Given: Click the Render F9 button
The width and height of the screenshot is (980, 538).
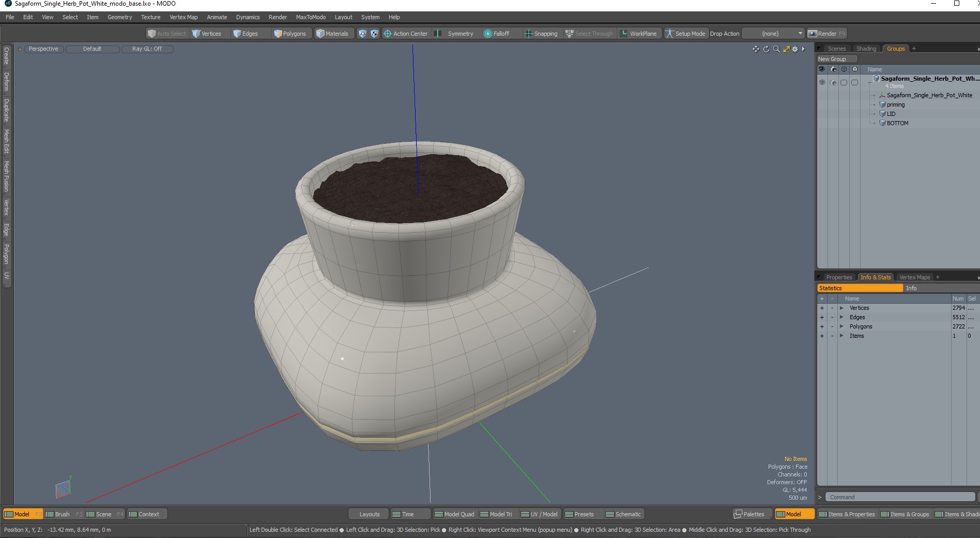Looking at the screenshot, I should pyautogui.click(x=826, y=34).
